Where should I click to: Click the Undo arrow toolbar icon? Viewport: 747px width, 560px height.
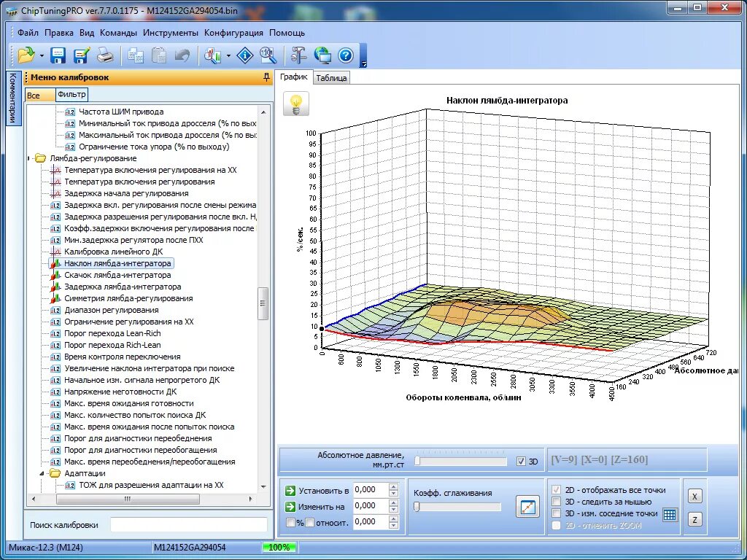(182, 55)
